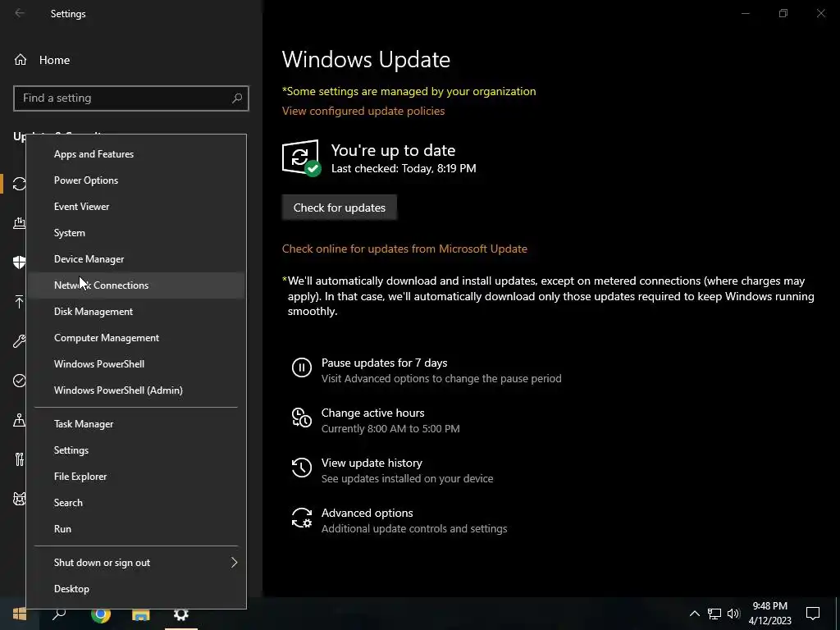Click the update status sync icon with green check
Image resolution: width=840 pixels, height=630 pixels.
(301, 157)
